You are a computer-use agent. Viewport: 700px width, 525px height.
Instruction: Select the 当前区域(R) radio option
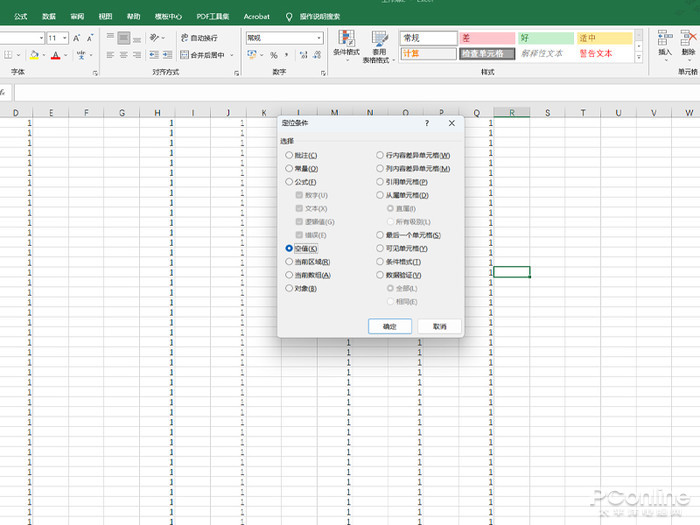click(289, 262)
